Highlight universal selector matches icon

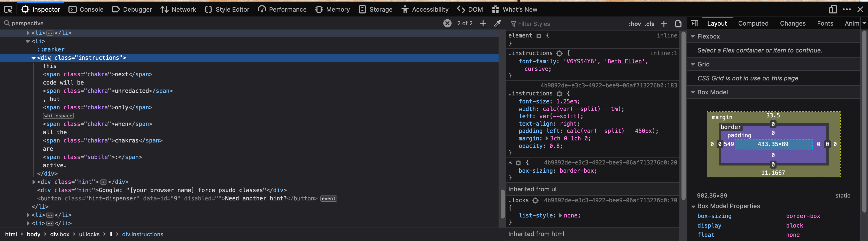[x=518, y=163]
